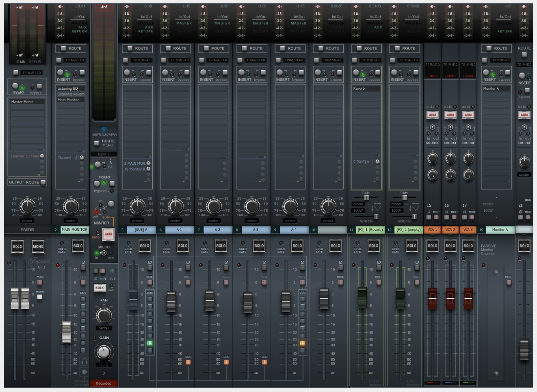Enable Solo Safe on A 3 channel

point(243,243)
